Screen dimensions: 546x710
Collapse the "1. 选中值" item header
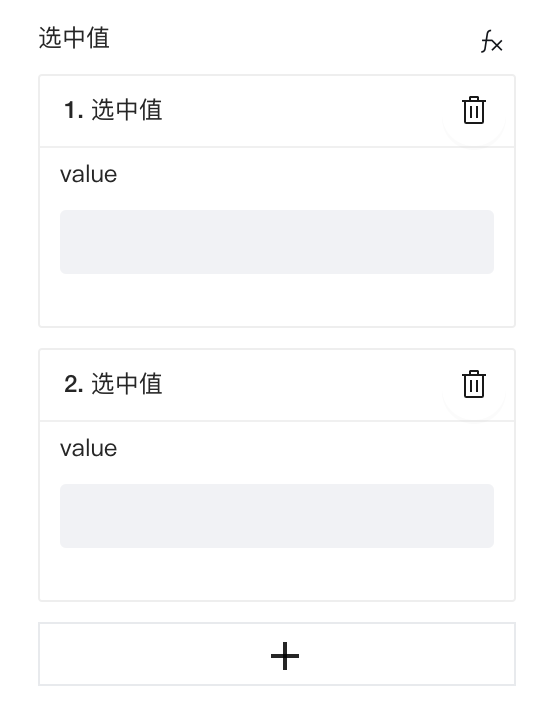point(277,111)
